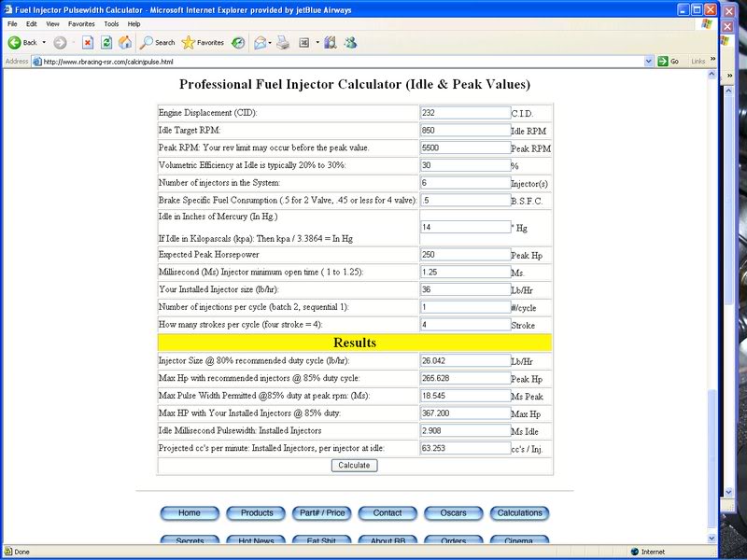The height and width of the screenshot is (560, 747).
Task: Open the Edit menu
Action: tap(32, 24)
